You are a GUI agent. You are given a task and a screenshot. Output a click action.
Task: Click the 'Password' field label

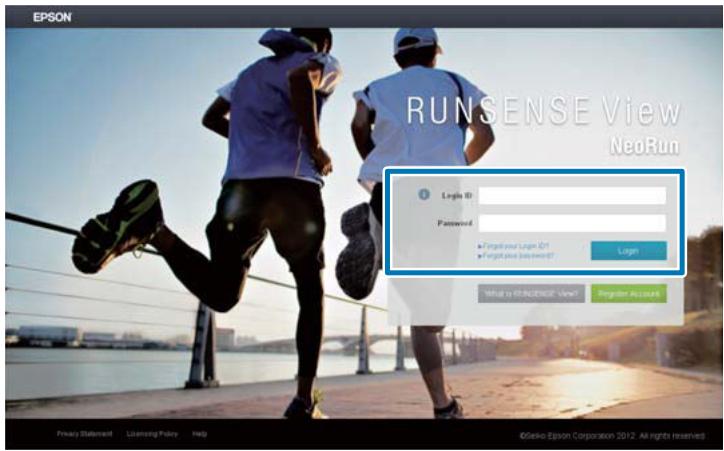455,223
